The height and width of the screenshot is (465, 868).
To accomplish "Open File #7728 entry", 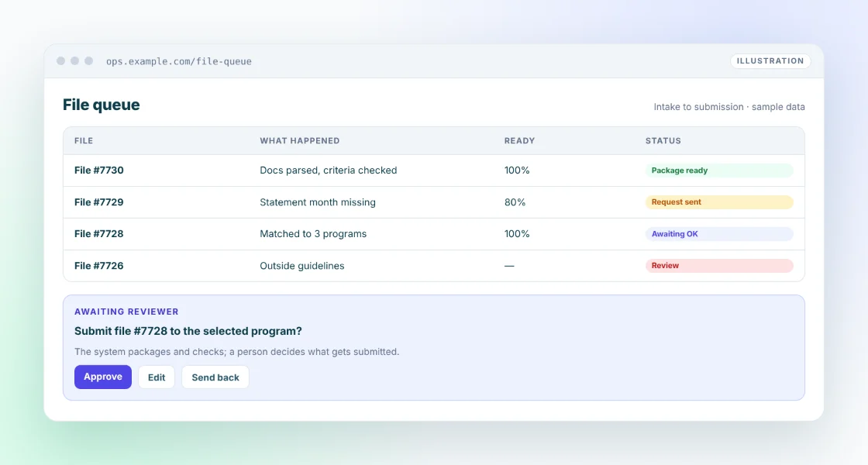I will pos(433,234).
